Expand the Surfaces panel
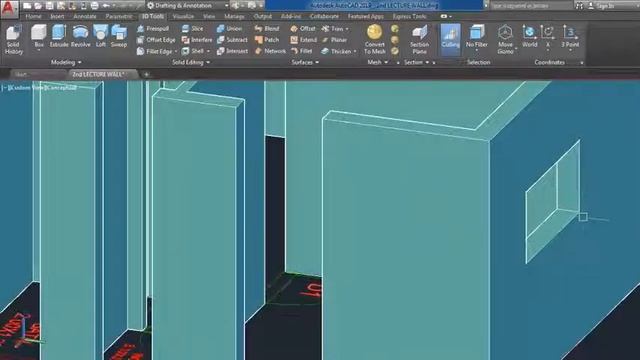Viewport: 640px width, 360px height. click(x=305, y=62)
